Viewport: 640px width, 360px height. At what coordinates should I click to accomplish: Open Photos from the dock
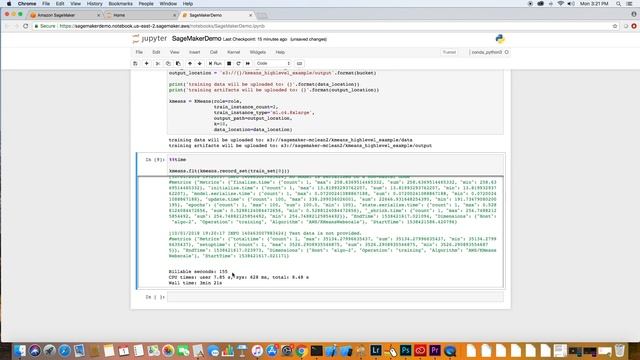pos(168,351)
